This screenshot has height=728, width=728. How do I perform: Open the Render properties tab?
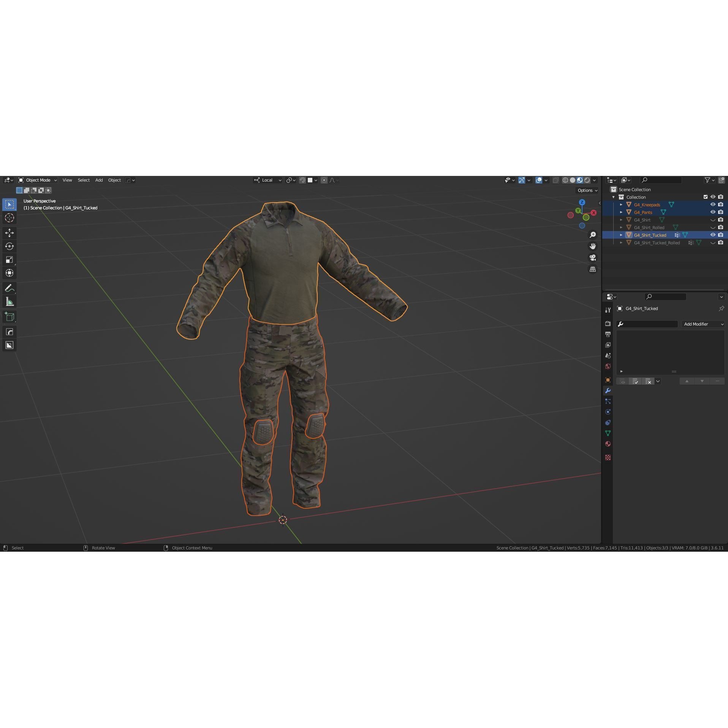tap(608, 323)
